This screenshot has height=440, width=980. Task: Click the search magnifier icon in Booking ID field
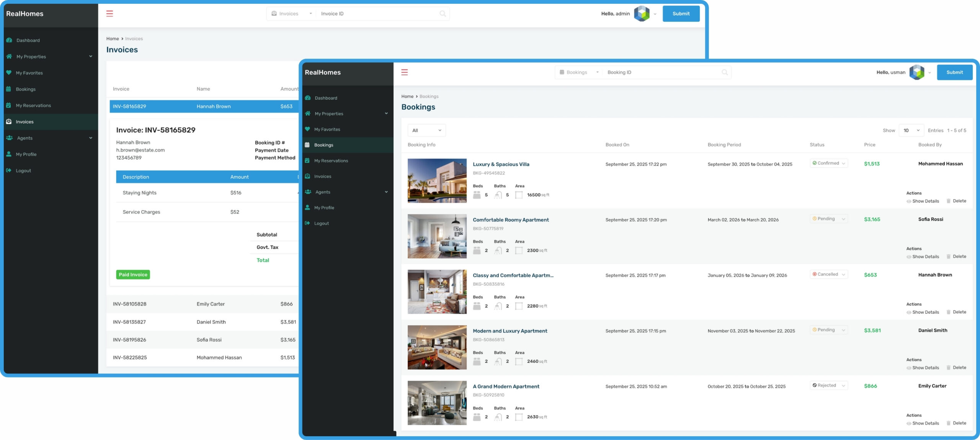[725, 72]
